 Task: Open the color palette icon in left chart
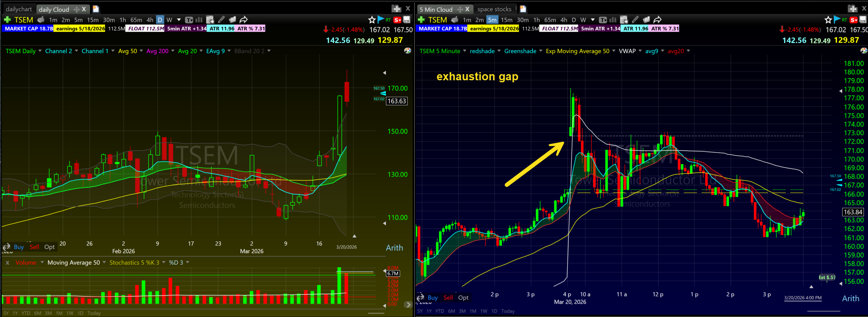[408, 51]
